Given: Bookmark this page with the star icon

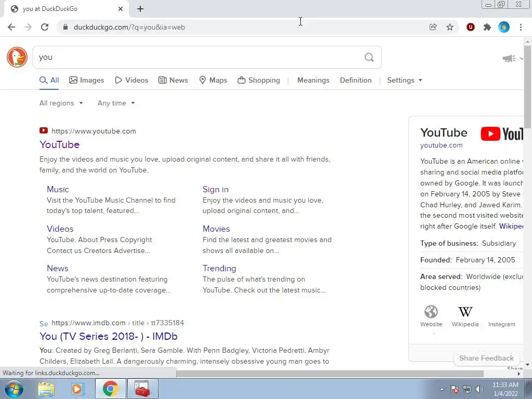Looking at the screenshot, I should [x=450, y=27].
